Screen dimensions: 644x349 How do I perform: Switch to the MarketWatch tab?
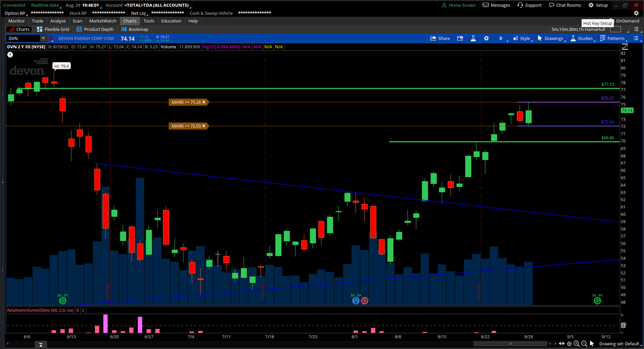(x=103, y=21)
